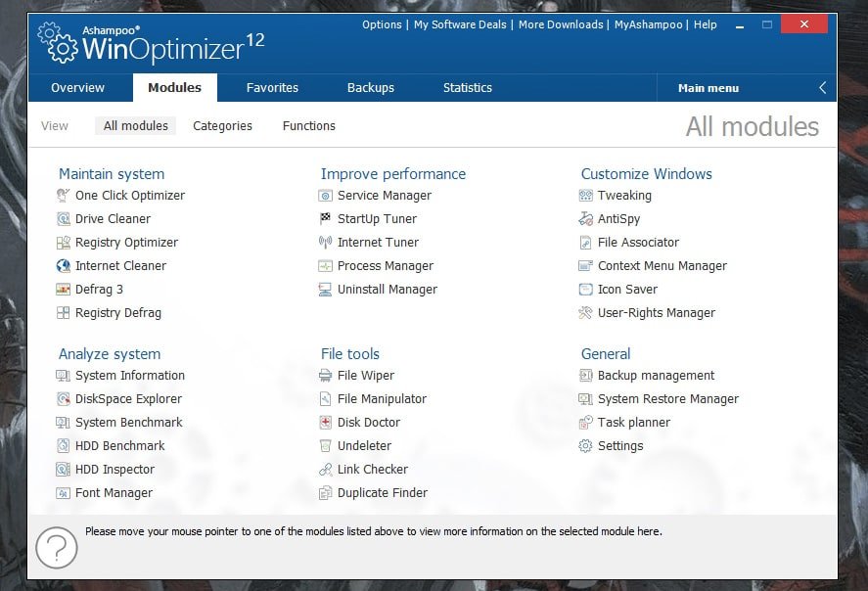Screen dimensions: 868x591
Task: Open the Duplicate Finder module
Action: click(383, 493)
